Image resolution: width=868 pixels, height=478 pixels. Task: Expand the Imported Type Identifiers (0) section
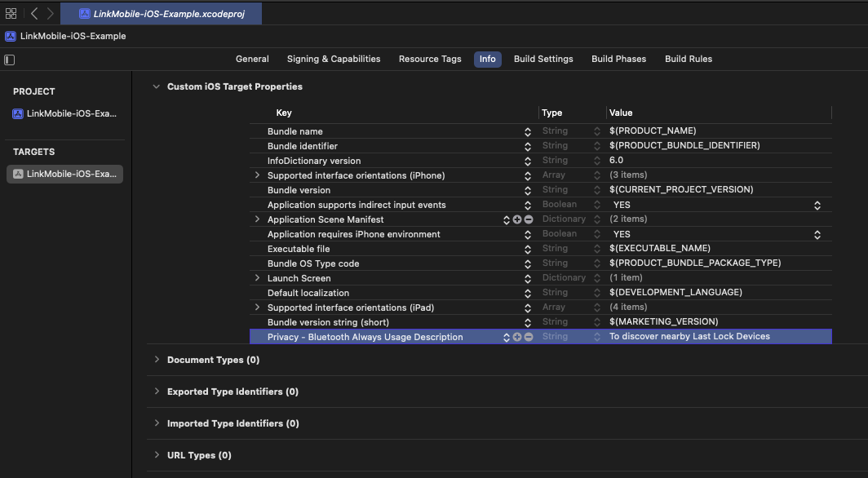click(157, 424)
